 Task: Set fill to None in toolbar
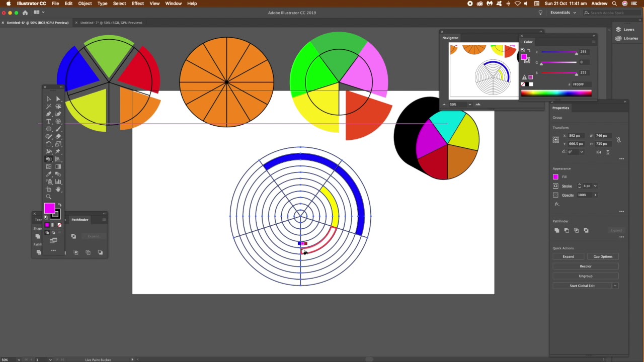[59, 225]
